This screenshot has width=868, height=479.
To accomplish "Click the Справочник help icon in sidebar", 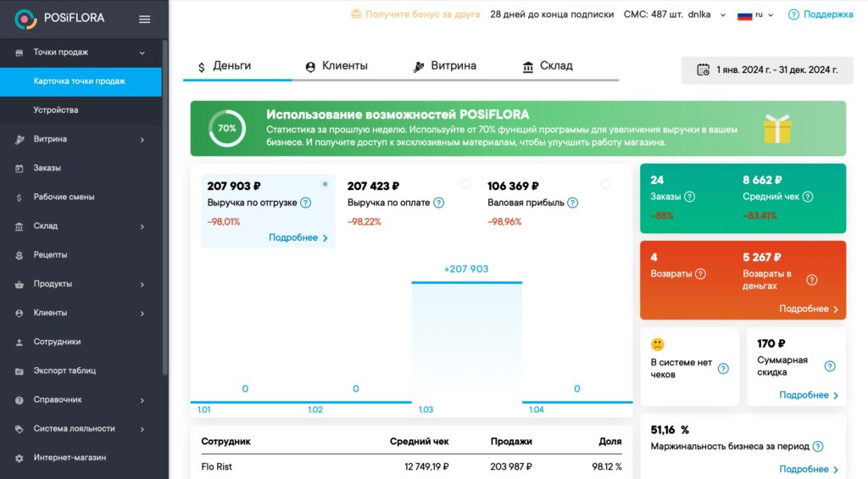I will click(x=19, y=400).
